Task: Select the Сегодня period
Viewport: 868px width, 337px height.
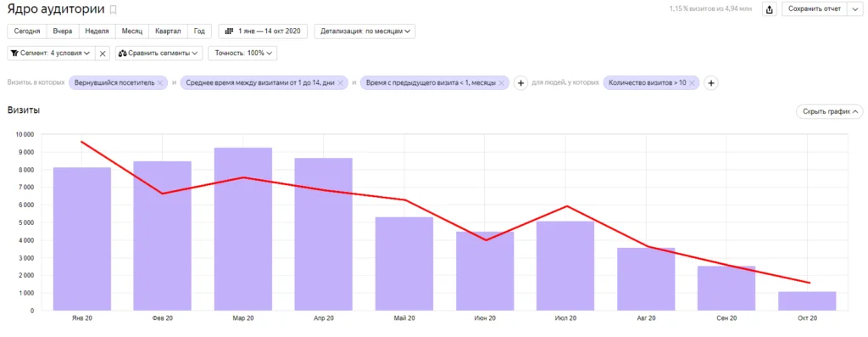Action: pos(26,31)
